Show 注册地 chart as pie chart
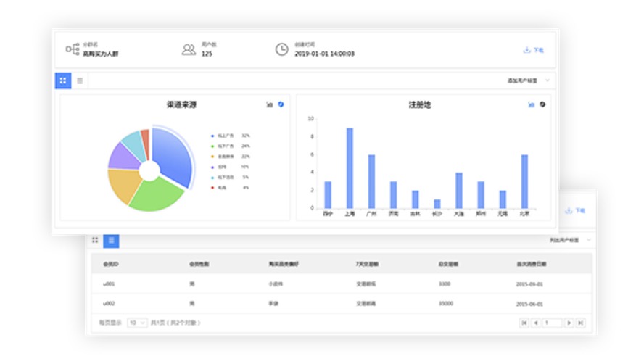The width and height of the screenshot is (636, 364). tap(542, 104)
